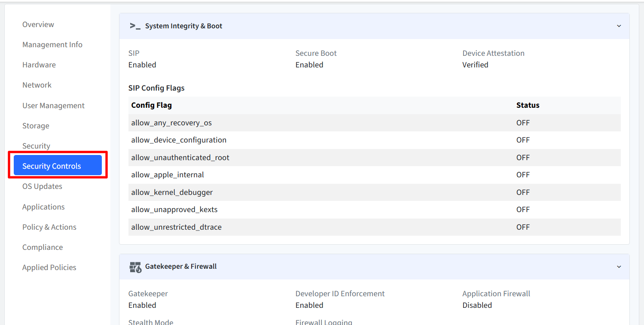Click the Status column header
The height and width of the screenshot is (325, 644).
point(528,105)
